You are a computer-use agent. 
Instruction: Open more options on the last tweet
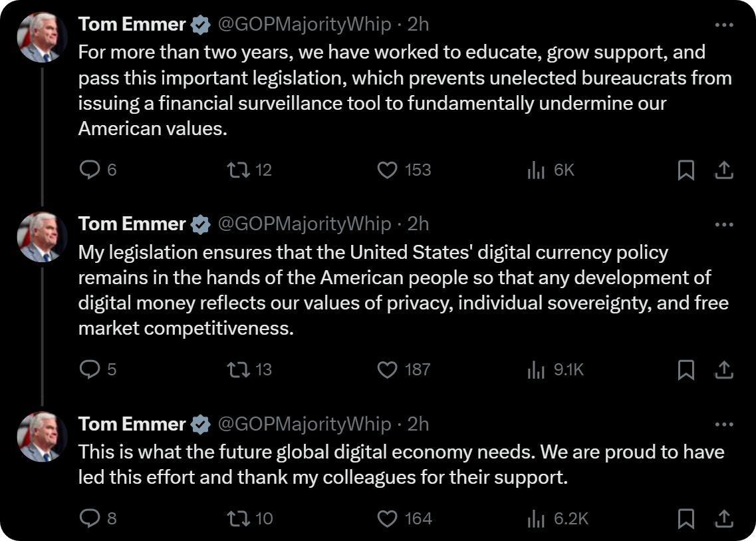coord(723,424)
